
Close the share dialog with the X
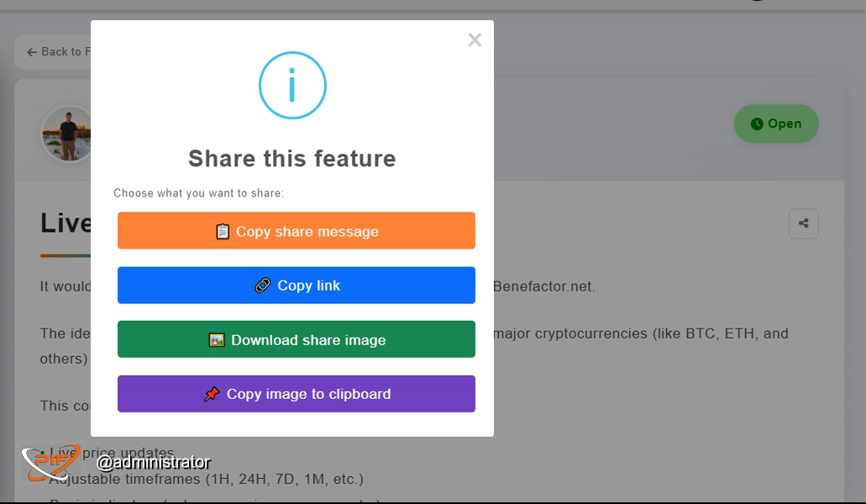click(x=475, y=39)
